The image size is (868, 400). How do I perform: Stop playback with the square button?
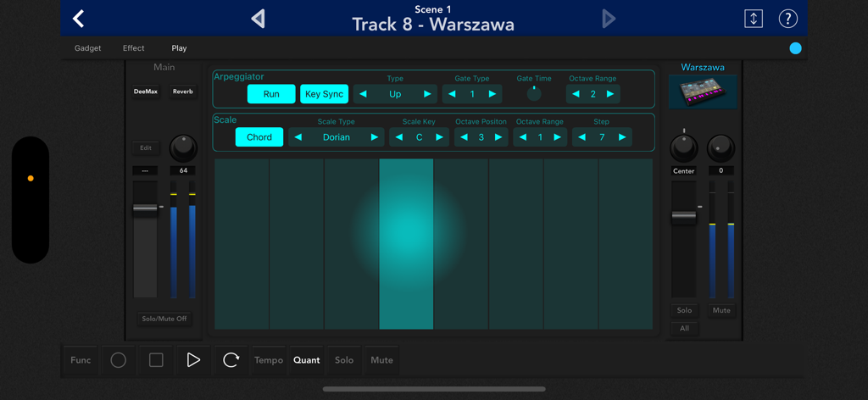point(156,360)
